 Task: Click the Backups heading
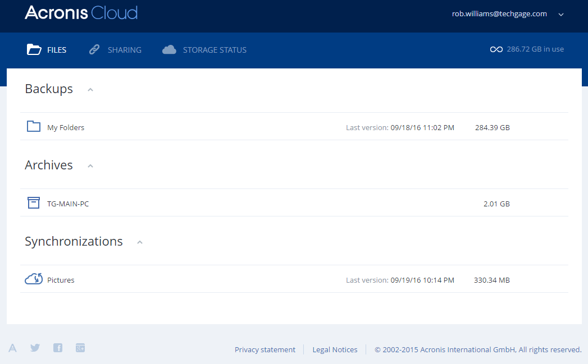tap(49, 89)
